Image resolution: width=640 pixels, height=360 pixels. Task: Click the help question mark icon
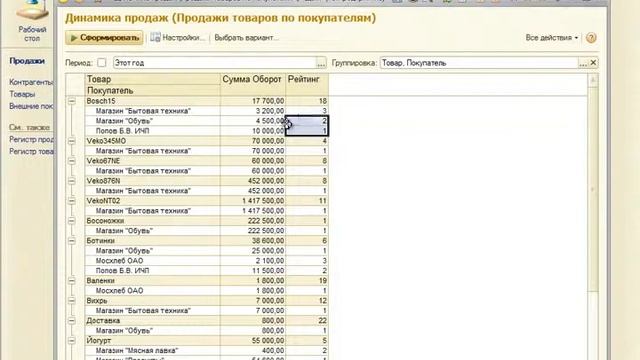(x=591, y=38)
